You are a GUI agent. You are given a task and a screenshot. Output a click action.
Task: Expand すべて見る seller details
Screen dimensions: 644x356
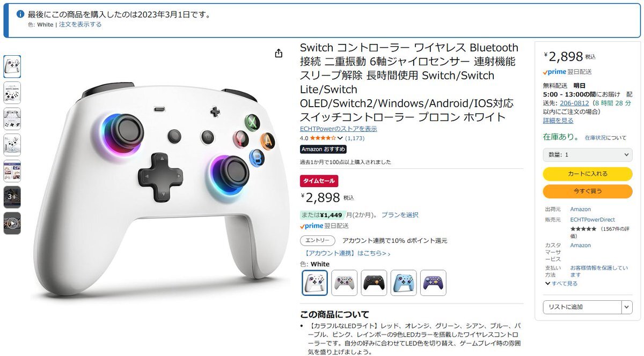coord(561,283)
